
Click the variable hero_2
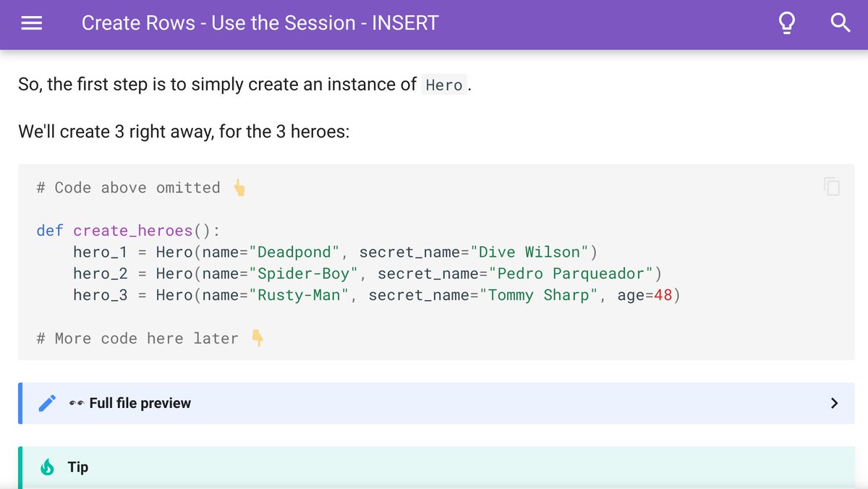pyautogui.click(x=101, y=273)
